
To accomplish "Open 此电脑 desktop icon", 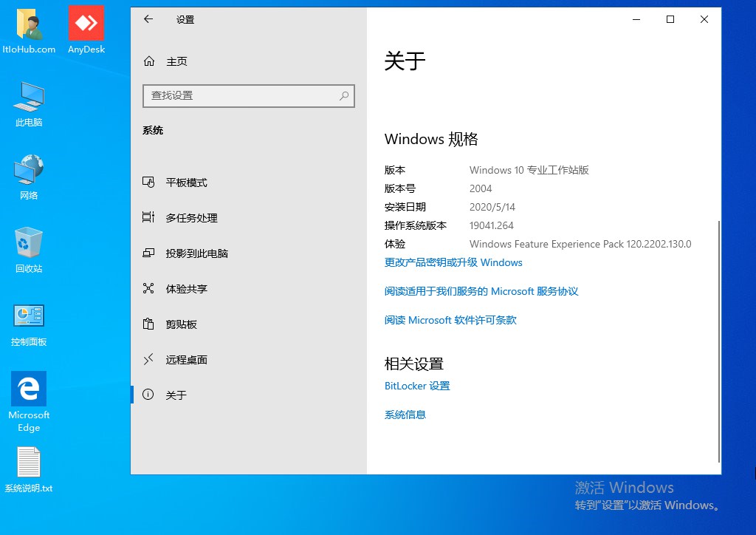I will pyautogui.click(x=29, y=104).
